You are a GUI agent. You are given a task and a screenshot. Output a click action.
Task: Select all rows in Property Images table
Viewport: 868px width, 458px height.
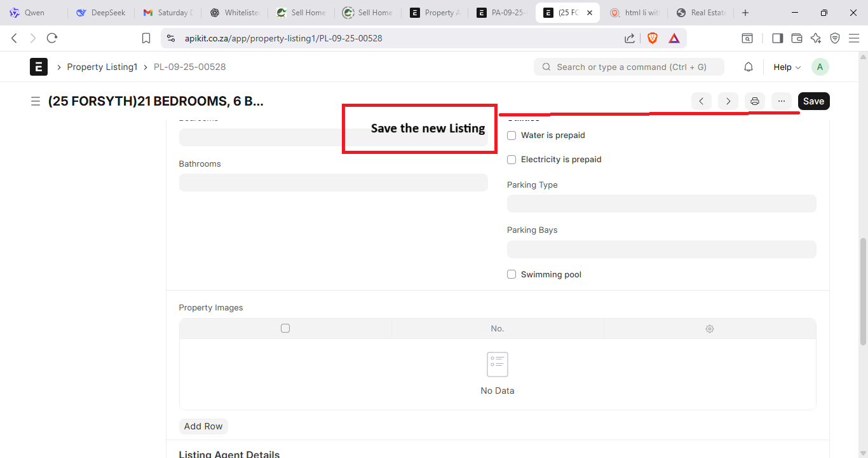tap(285, 329)
